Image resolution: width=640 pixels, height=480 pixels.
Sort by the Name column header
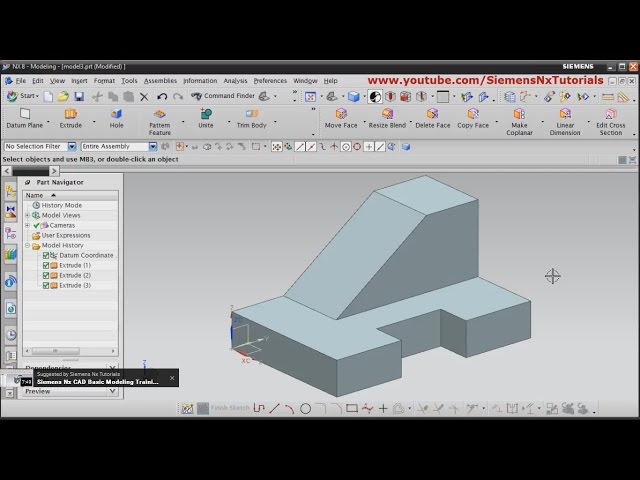coord(71,195)
